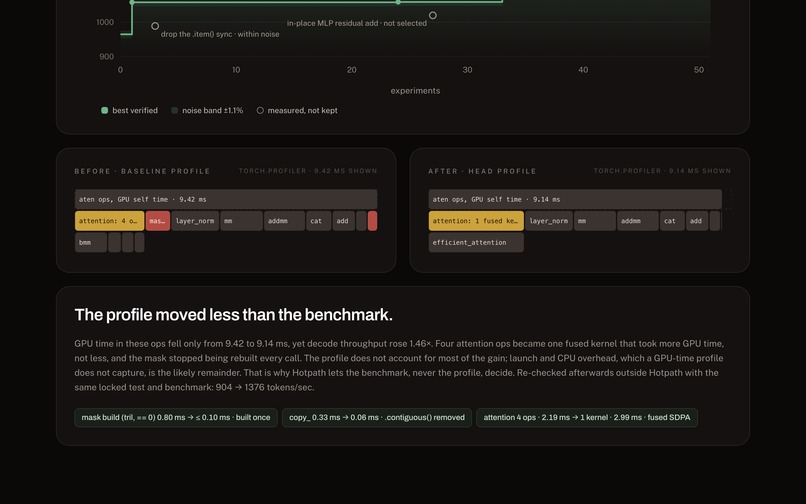Select the efficient_attention block

pos(477,243)
